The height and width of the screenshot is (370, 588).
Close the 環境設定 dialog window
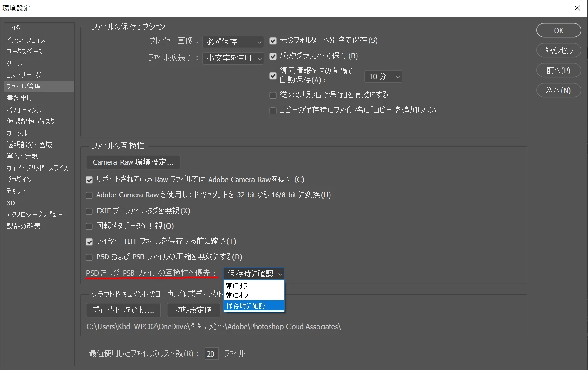click(x=577, y=8)
